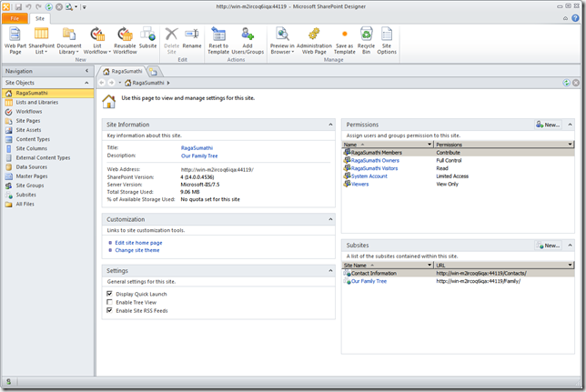
Task: Uncheck Enable Site RSS Feeds
Action: pyautogui.click(x=110, y=310)
